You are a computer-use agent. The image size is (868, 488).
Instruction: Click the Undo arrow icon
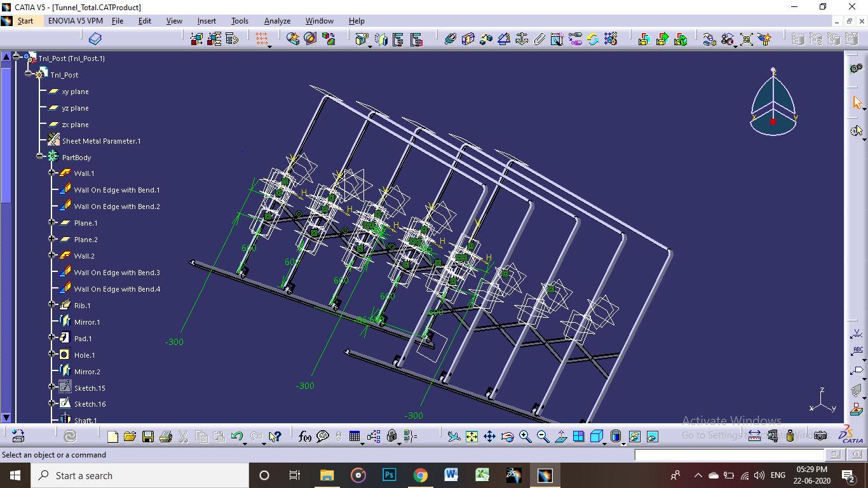tap(237, 437)
